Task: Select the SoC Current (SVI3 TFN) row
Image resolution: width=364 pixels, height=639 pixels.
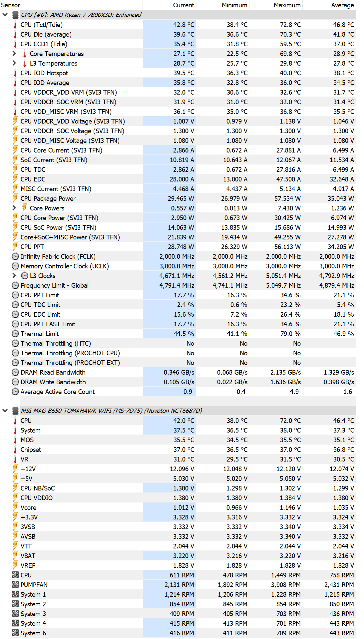Action: click(x=178, y=160)
